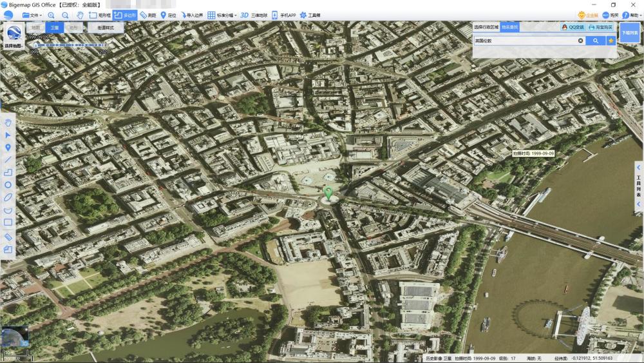The width and height of the screenshot is (644, 363).
Task: Select the 矩形框 rectangle selection tool
Action: [x=100, y=15]
